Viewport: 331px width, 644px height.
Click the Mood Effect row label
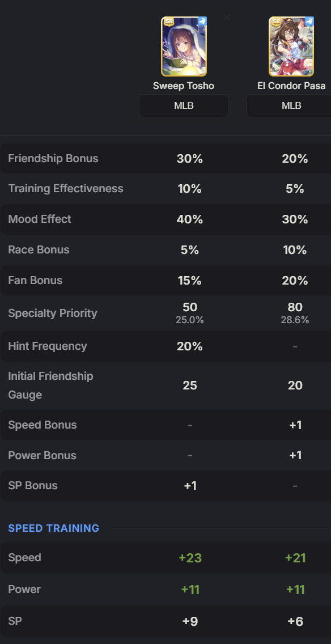click(40, 219)
